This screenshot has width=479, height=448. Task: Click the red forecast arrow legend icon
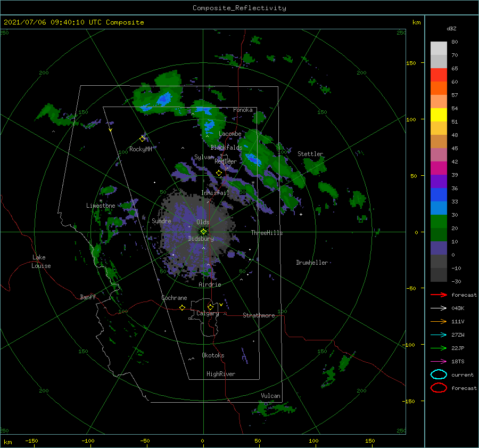[439, 295]
